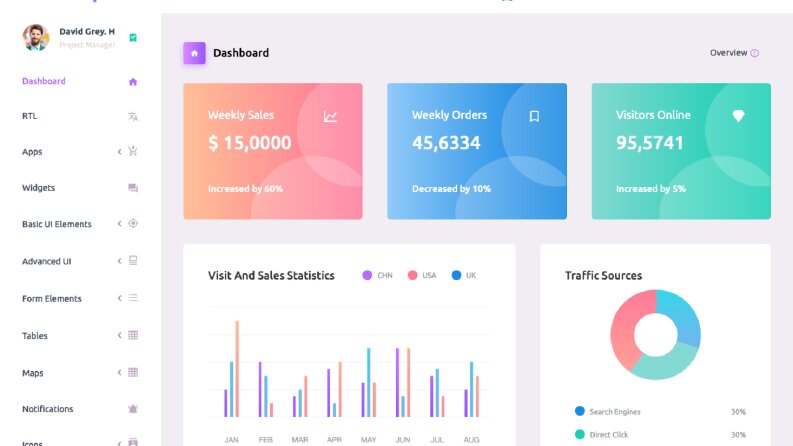This screenshot has width=793, height=446.
Task: Click the Overview link
Action: [x=728, y=53]
